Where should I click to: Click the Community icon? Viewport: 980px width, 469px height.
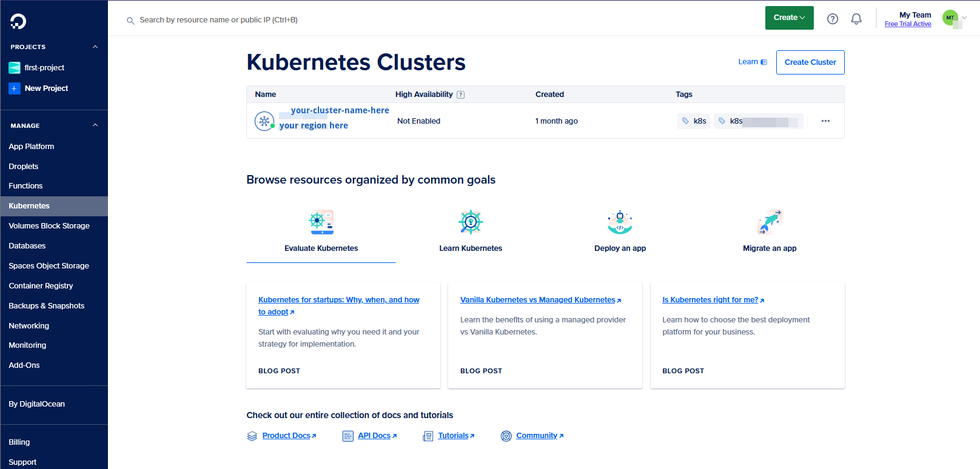click(x=506, y=436)
